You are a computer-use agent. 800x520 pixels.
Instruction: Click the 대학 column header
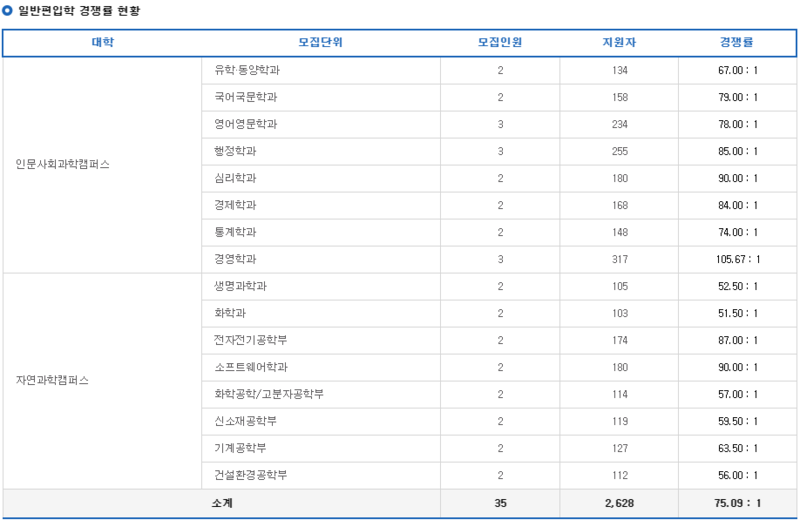tap(103, 42)
